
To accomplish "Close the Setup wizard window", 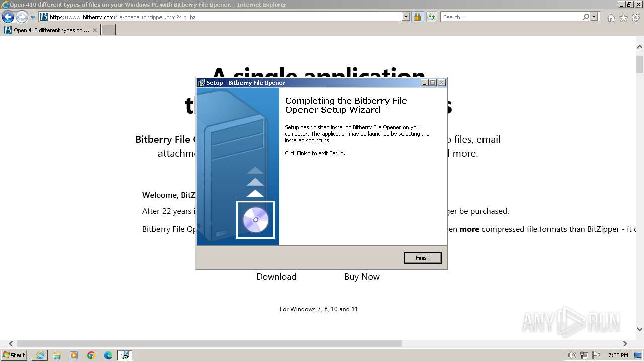I will [442, 83].
